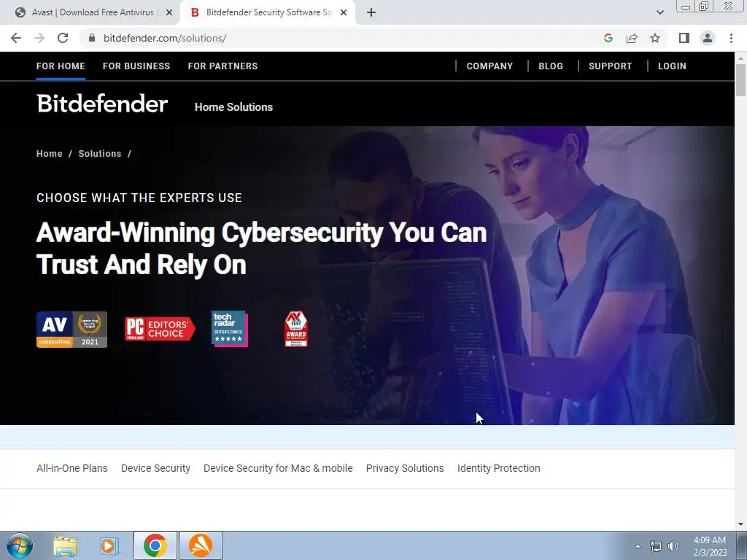The image size is (747, 560).
Task: Open the Chrome profile avatar
Action: pyautogui.click(x=708, y=38)
